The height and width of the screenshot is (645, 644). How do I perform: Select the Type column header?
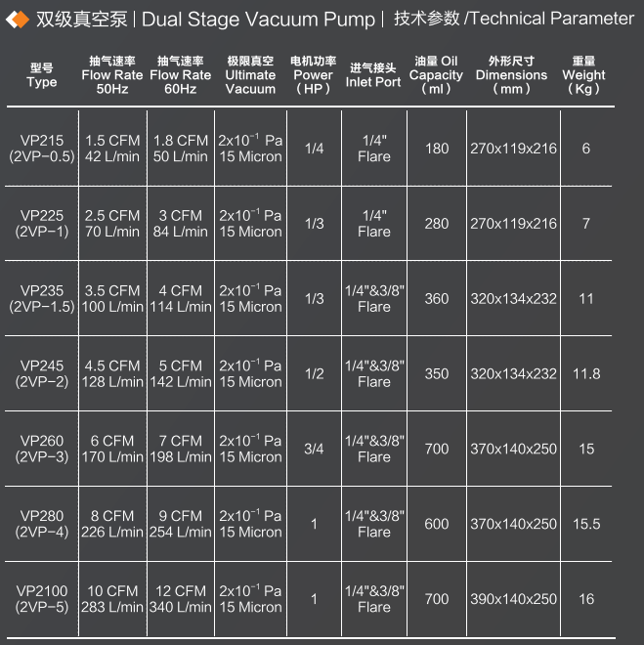42,75
